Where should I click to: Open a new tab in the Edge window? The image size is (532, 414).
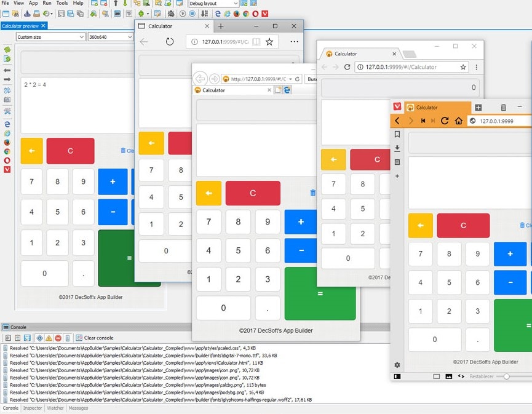pos(221,26)
